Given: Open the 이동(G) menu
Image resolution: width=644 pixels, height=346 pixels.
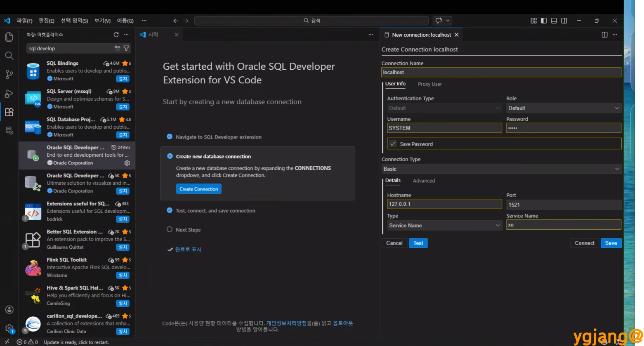Looking at the screenshot, I should click(x=125, y=21).
